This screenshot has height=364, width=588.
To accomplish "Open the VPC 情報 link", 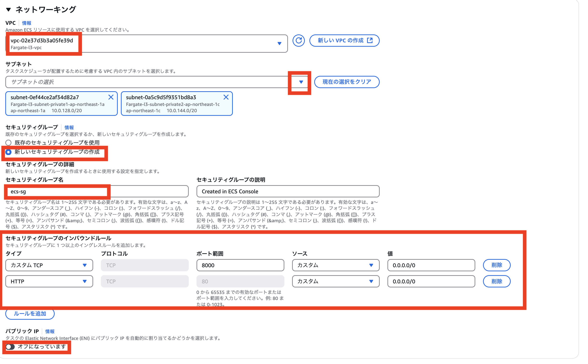I will 26,23.
